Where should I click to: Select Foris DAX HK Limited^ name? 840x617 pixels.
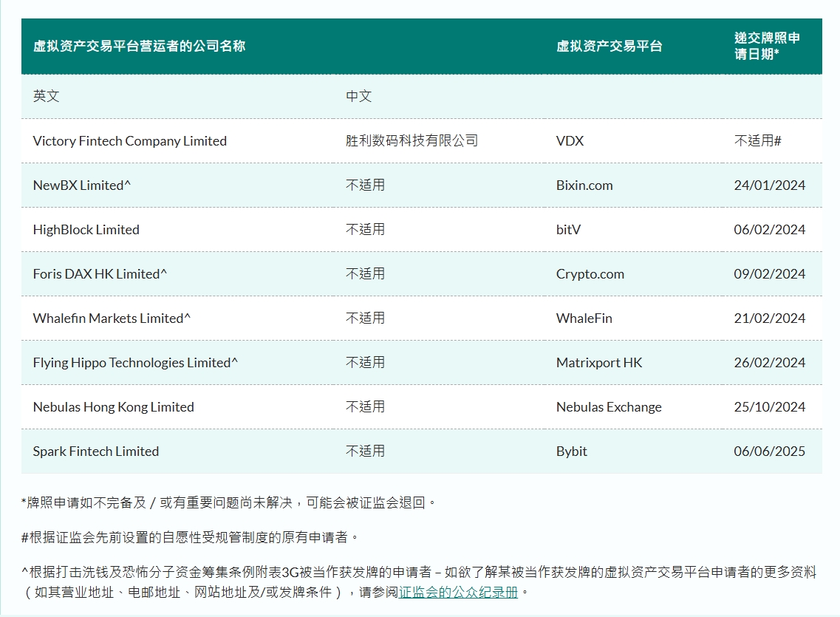(100, 274)
